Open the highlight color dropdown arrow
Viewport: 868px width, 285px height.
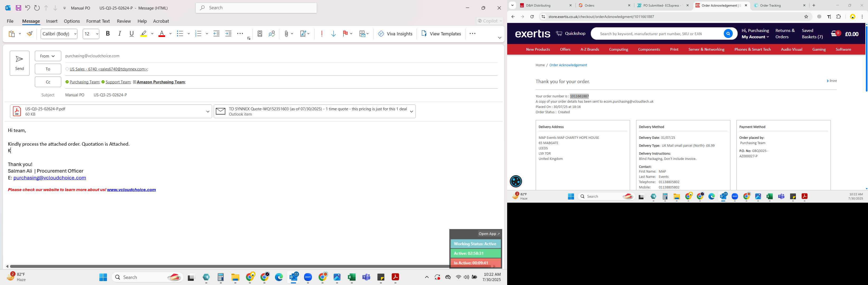152,34
